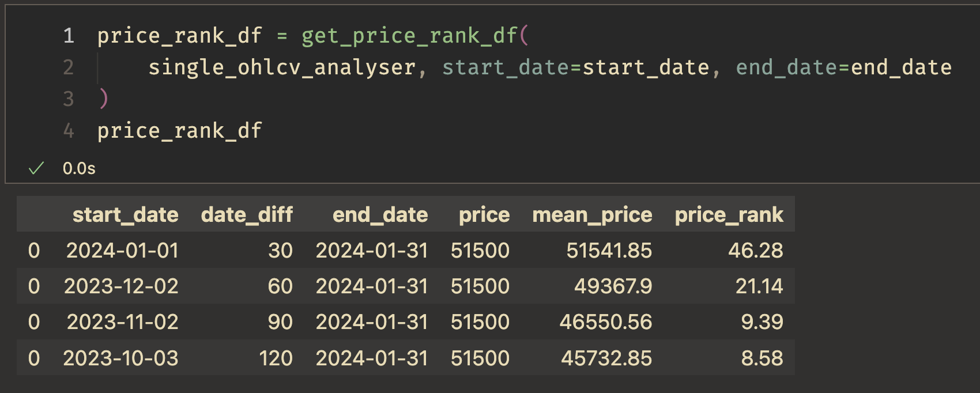Viewport: 980px width, 393px height.
Task: Select the 2024-01-01 start date cell
Action: 122,250
